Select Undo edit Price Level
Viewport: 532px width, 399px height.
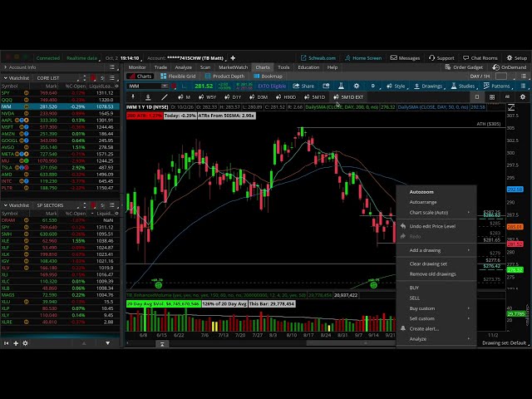pos(436,226)
